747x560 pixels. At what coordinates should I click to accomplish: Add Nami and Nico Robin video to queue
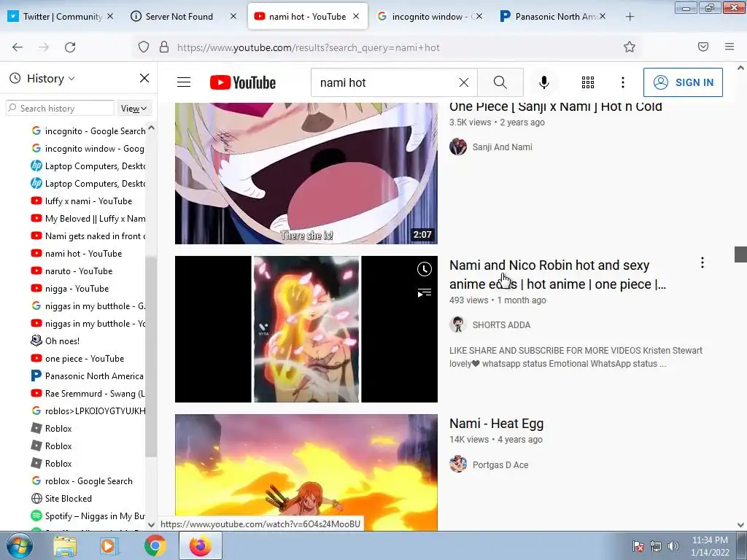424,292
